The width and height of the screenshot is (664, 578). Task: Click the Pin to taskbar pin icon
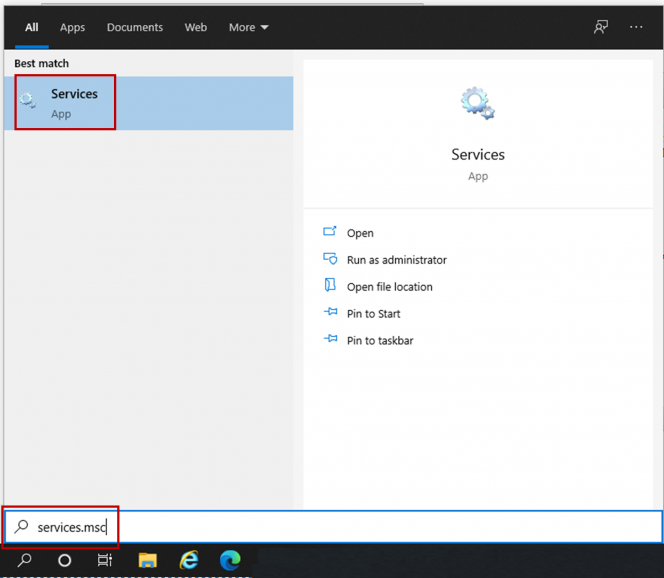coord(330,338)
